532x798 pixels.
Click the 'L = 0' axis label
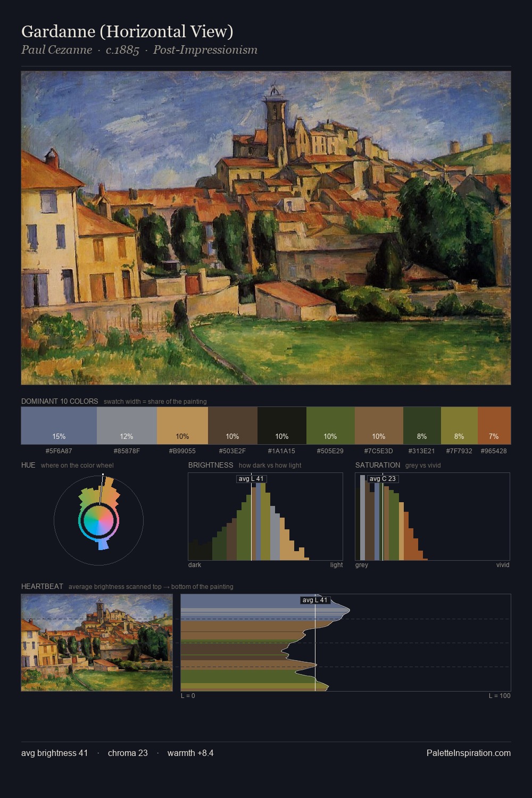[x=188, y=696]
